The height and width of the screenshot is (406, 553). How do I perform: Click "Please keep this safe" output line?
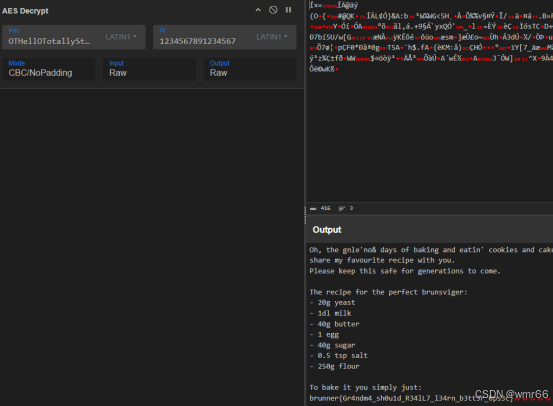point(405,271)
